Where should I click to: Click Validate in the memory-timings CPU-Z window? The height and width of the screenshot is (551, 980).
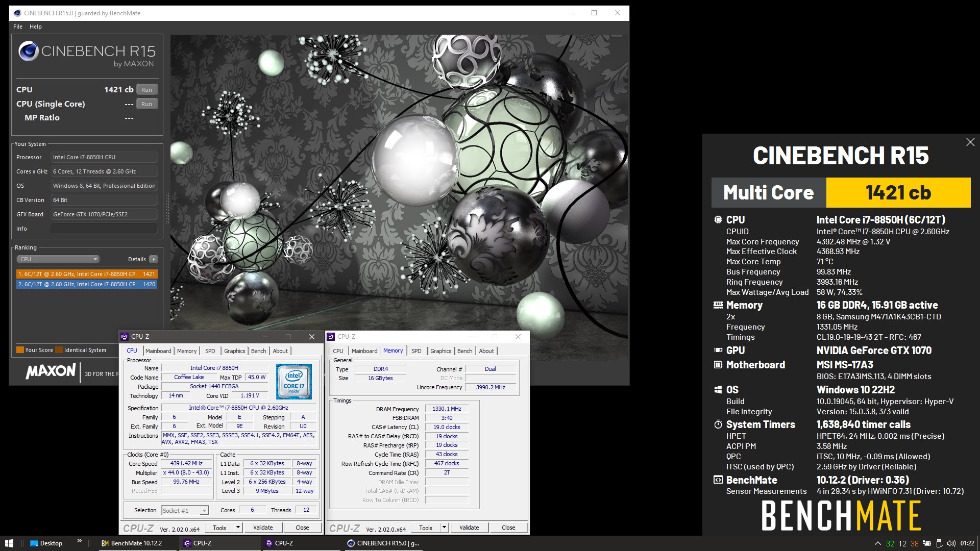pos(469,528)
